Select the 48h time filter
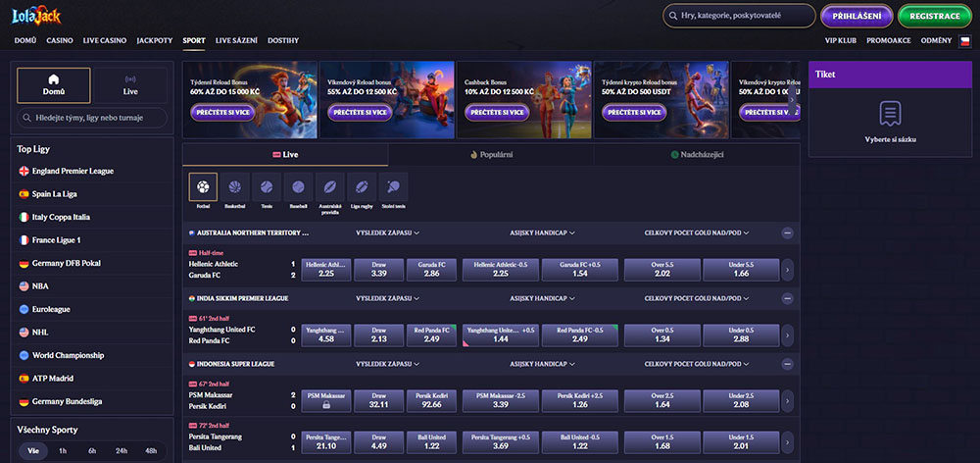Viewport: 980px width, 463px height. (151, 451)
